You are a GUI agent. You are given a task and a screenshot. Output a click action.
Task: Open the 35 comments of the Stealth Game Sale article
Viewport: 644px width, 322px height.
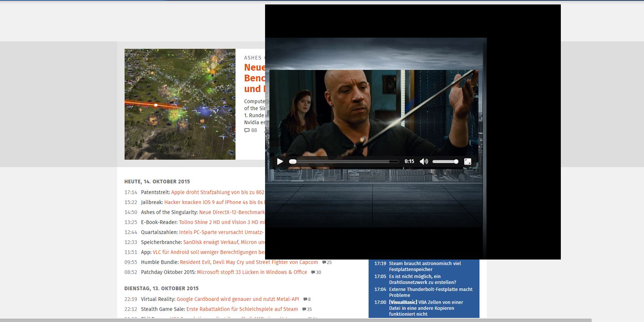(x=307, y=309)
